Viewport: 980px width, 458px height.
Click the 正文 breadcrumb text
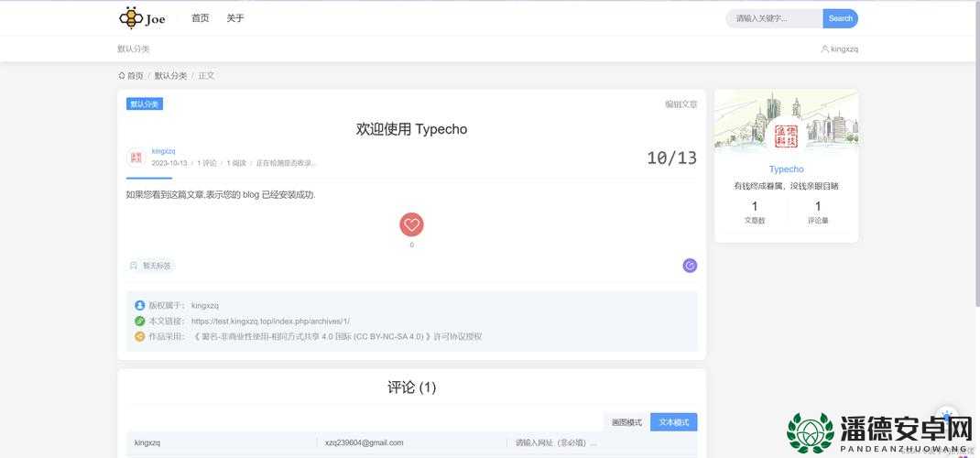(206, 76)
